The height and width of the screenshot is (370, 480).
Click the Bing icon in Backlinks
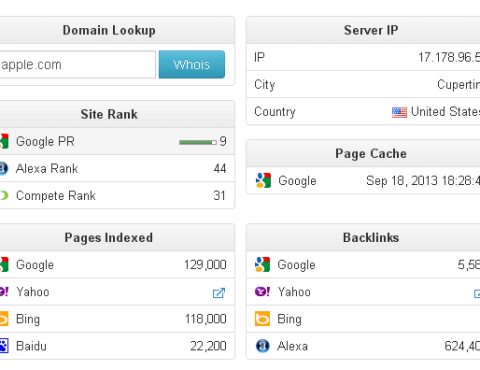pyautogui.click(x=262, y=319)
